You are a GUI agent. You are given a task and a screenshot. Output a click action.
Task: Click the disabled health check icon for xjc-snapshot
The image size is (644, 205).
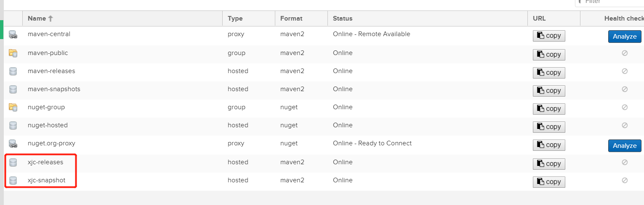[x=625, y=180]
